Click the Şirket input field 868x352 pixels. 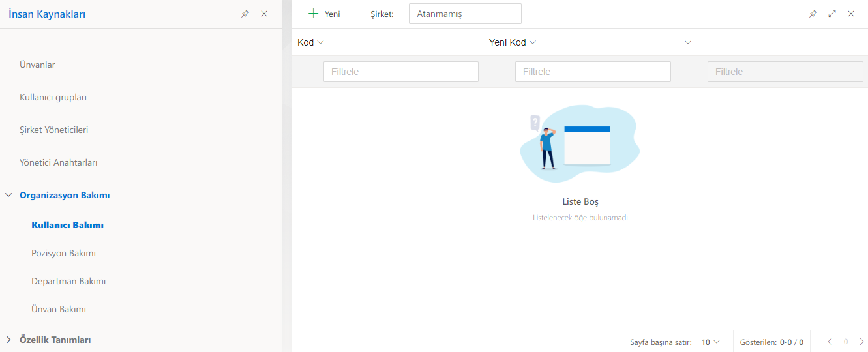(464, 14)
